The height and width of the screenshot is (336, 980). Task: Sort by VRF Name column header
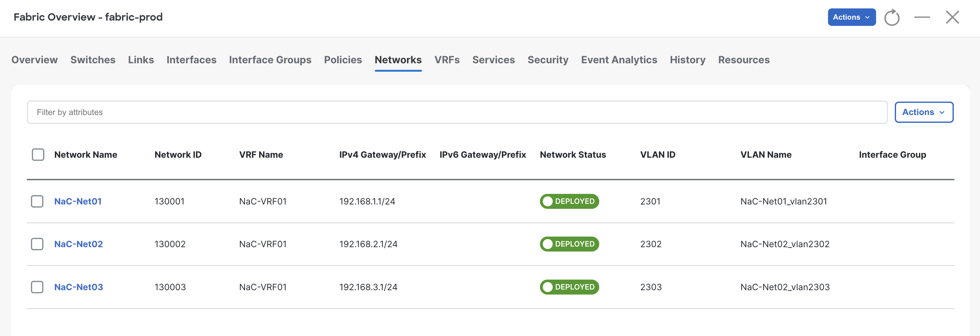261,155
